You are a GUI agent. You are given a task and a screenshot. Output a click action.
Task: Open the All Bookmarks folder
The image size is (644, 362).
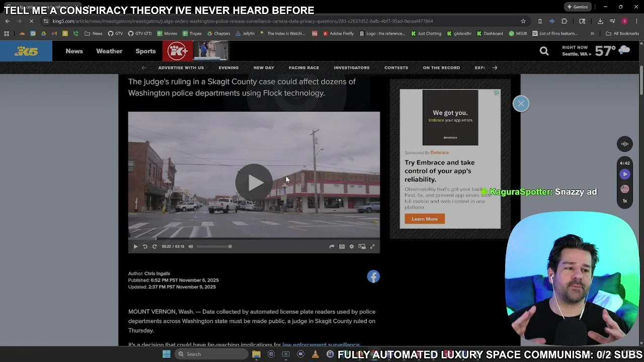[622, 34]
